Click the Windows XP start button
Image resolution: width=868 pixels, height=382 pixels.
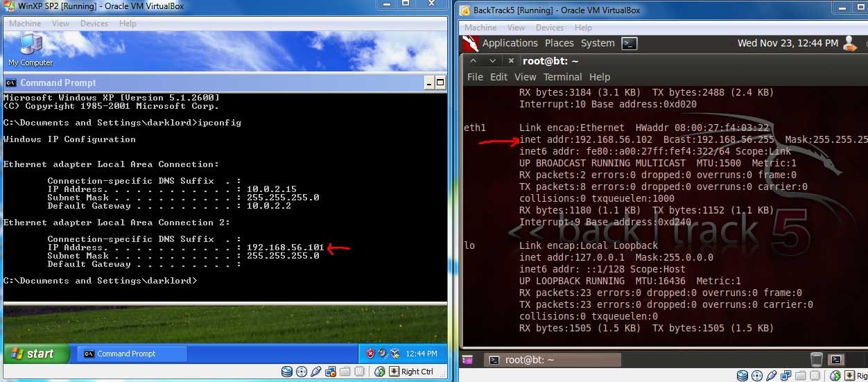[37, 354]
